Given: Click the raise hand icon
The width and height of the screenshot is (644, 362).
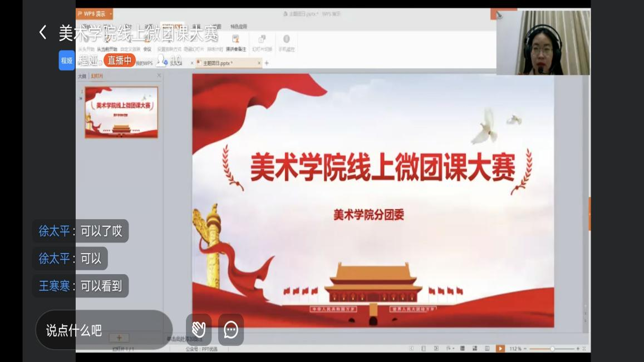Looking at the screenshot, I should coord(198,330).
